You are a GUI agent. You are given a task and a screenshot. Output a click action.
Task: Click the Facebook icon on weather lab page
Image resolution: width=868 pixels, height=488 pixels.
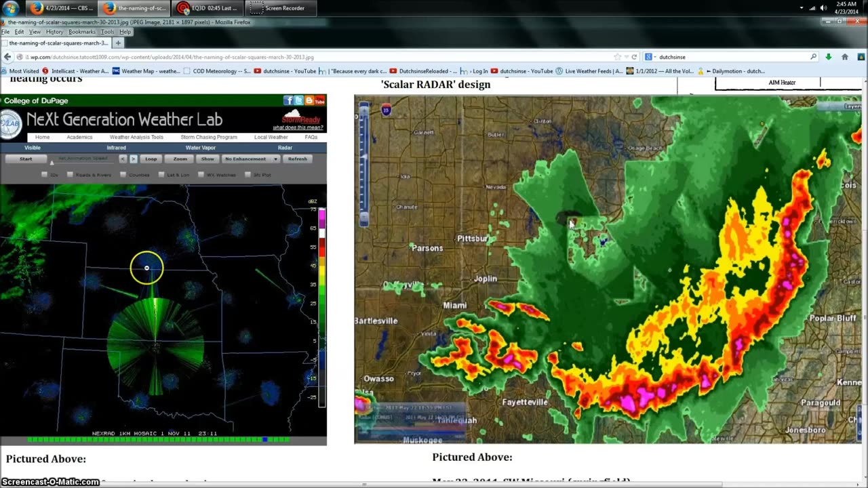pyautogui.click(x=288, y=100)
